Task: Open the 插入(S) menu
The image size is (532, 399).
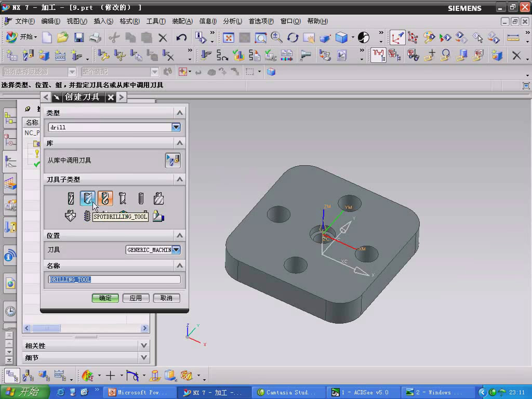Action: pyautogui.click(x=103, y=21)
